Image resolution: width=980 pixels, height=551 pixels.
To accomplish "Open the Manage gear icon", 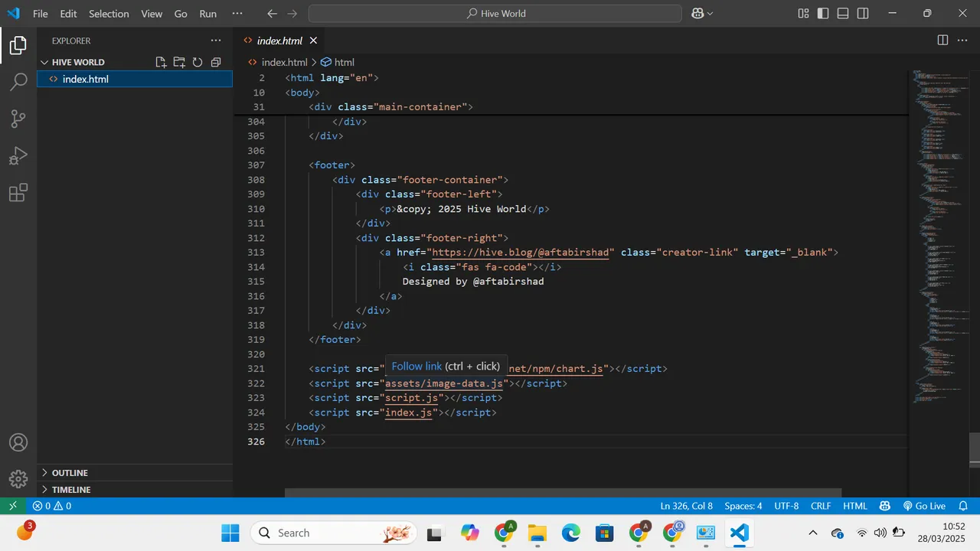I will pos(18,479).
